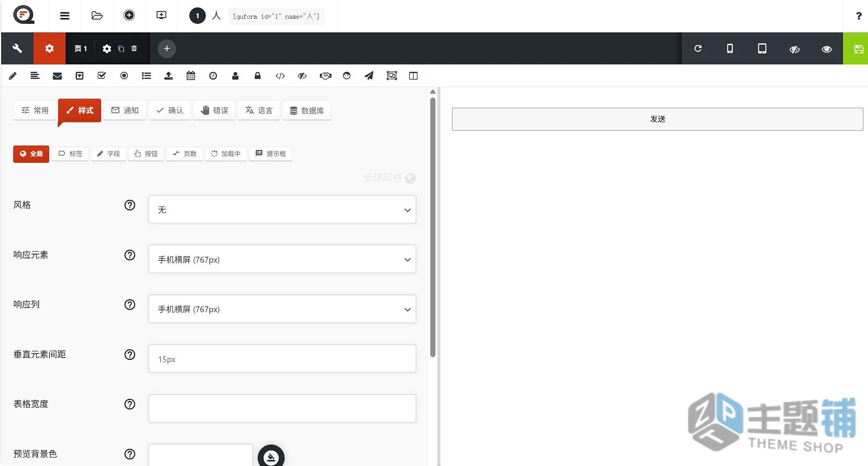This screenshot has width=868, height=466.
Task: Add a group container element icon
Action: click(392, 76)
